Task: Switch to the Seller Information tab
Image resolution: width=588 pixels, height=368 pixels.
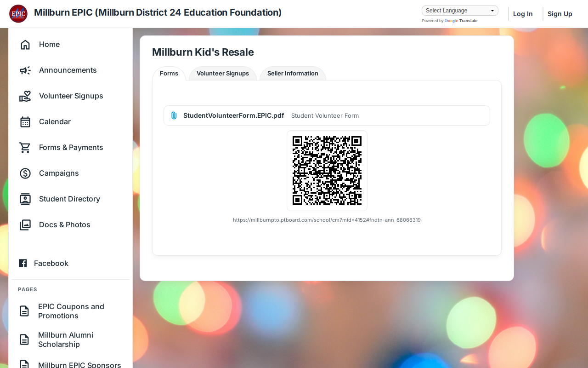Action: pyautogui.click(x=293, y=74)
